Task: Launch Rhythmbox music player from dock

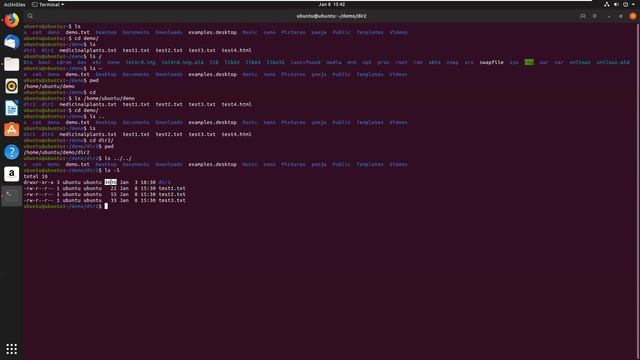Action: pyautogui.click(x=11, y=86)
